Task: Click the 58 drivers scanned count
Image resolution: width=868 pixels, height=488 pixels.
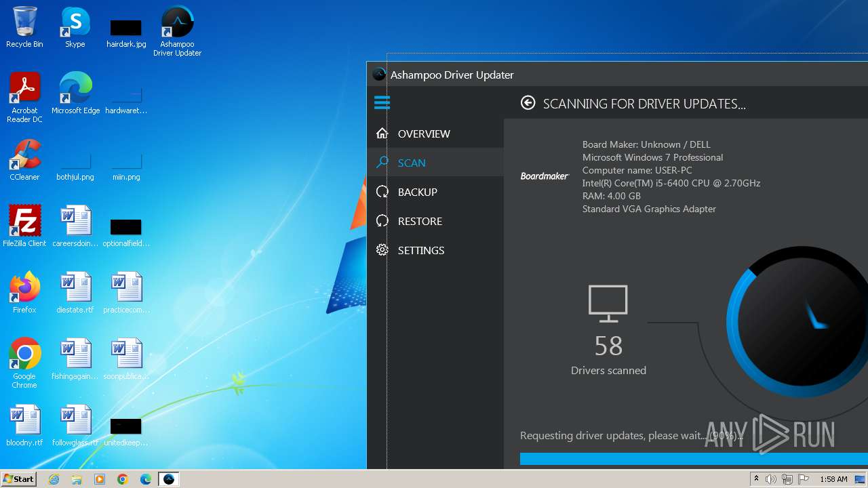Action: [x=608, y=346]
